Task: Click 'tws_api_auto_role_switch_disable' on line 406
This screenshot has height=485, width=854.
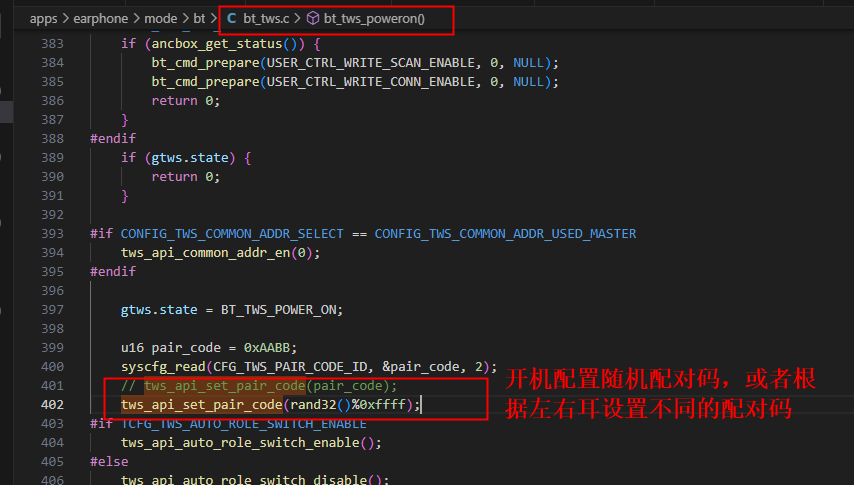Action: 244,480
